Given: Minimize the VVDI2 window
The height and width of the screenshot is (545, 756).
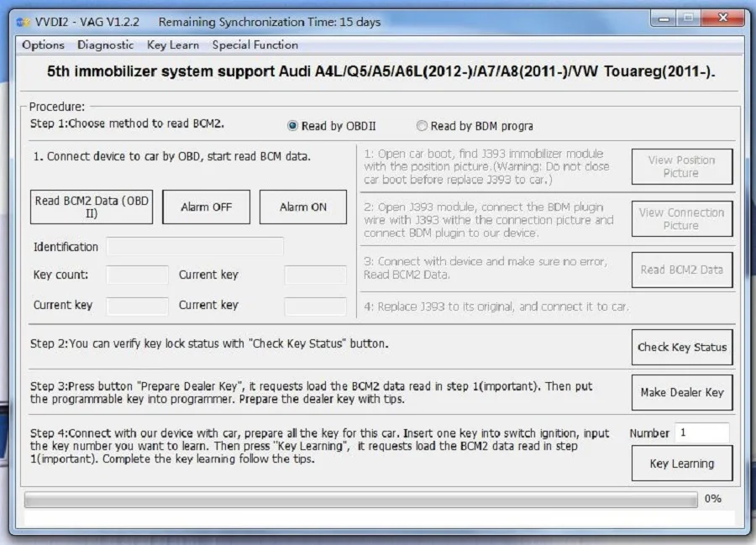Looking at the screenshot, I should [664, 18].
